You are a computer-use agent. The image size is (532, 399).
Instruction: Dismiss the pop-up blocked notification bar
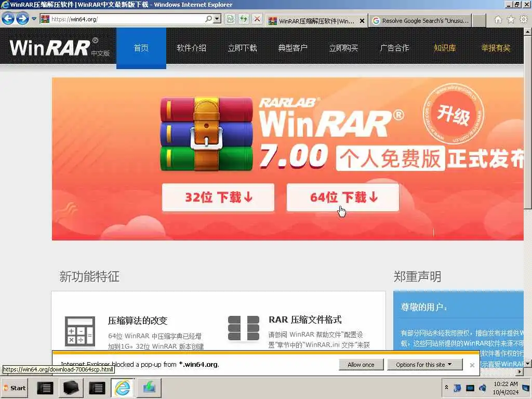pyautogui.click(x=472, y=365)
